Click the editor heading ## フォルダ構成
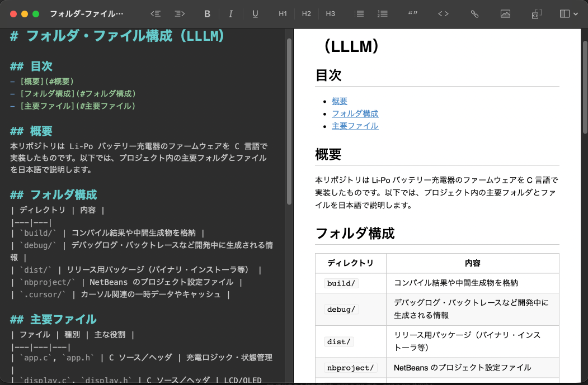The image size is (588, 385). [53, 195]
